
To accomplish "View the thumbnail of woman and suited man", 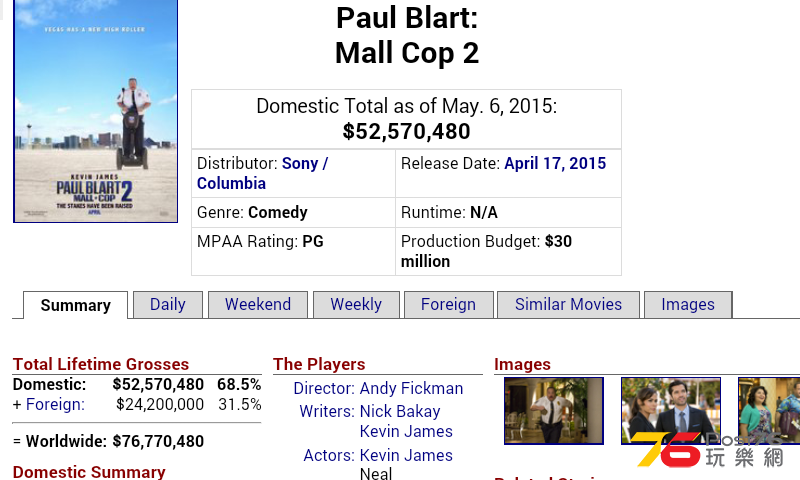I will (x=671, y=411).
